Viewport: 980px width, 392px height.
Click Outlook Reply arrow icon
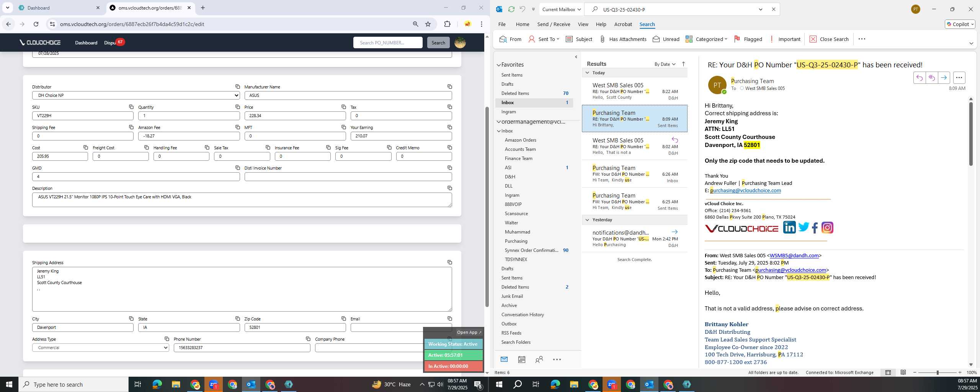(920, 78)
